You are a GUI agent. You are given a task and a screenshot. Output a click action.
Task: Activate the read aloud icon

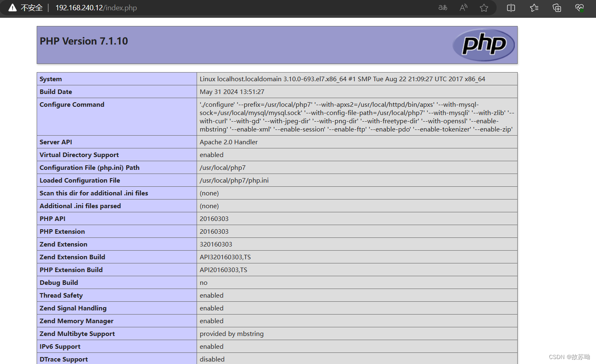pyautogui.click(x=463, y=7)
